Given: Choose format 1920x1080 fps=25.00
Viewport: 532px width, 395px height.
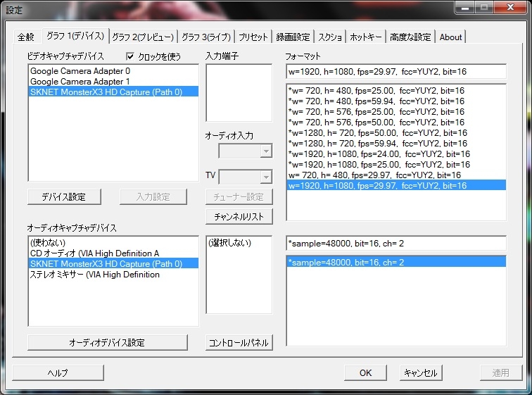Looking at the screenshot, I should 396,164.
